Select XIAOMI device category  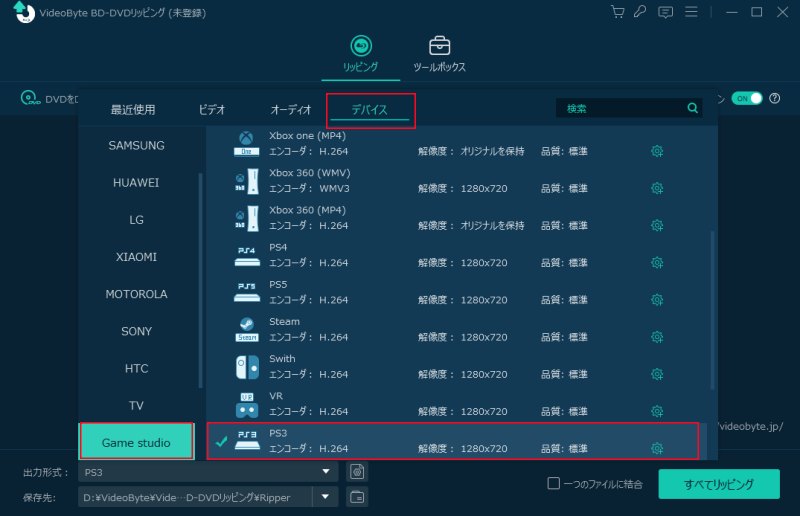coord(136,257)
